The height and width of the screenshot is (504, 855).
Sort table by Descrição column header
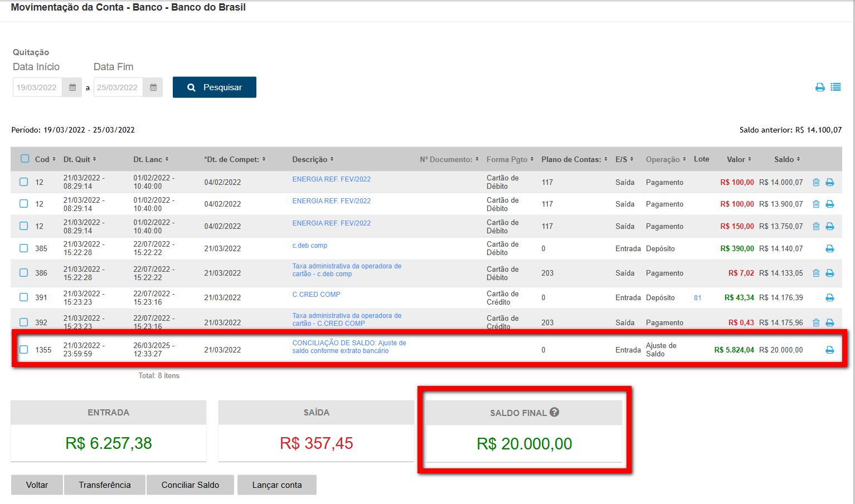[x=313, y=159]
